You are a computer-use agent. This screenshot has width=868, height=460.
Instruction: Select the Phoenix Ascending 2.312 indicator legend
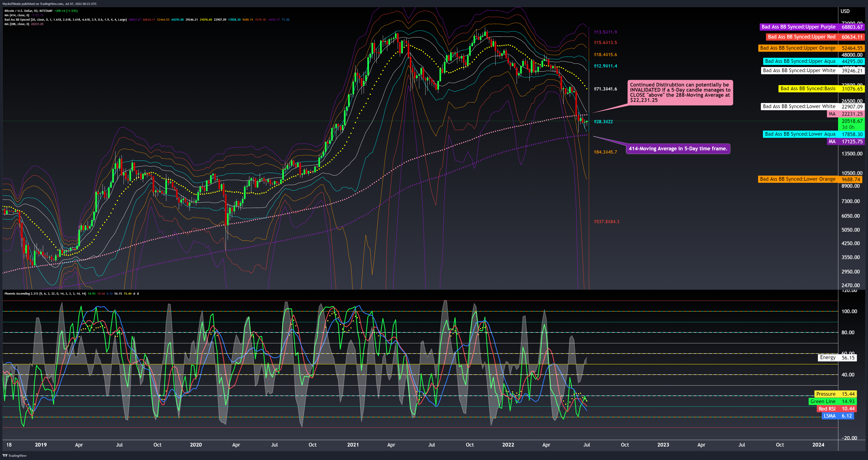(45, 293)
